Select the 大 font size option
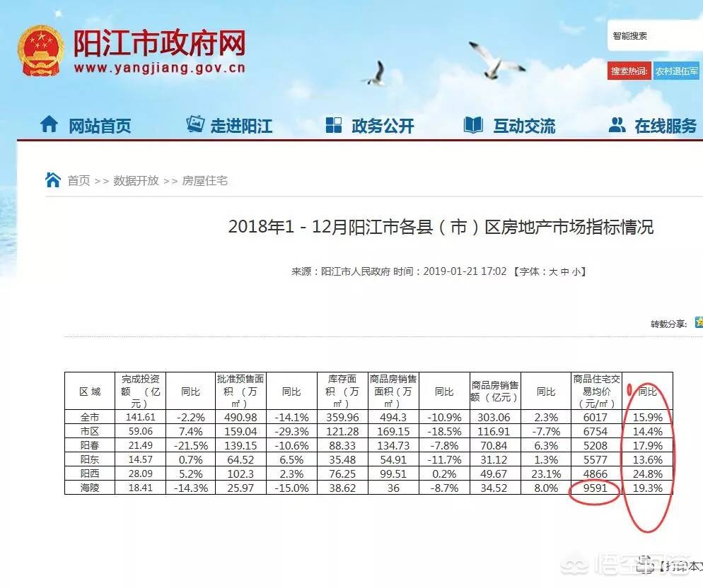 point(554,272)
